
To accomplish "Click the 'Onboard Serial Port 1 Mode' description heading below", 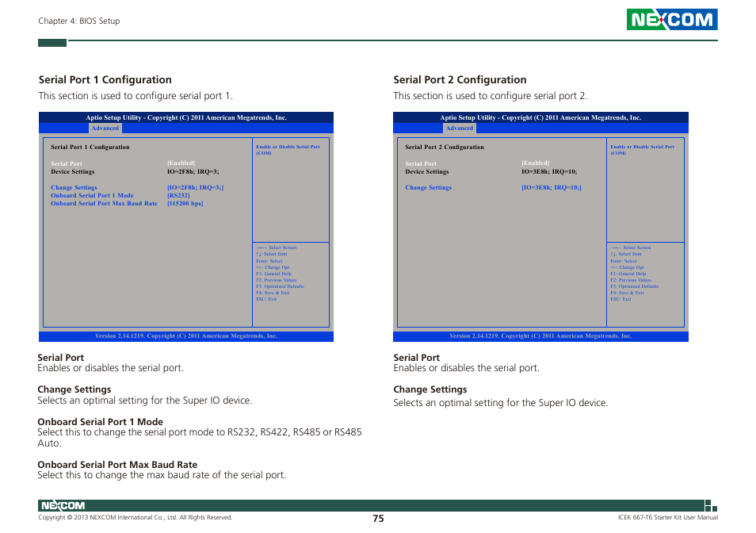I will point(101,422).
